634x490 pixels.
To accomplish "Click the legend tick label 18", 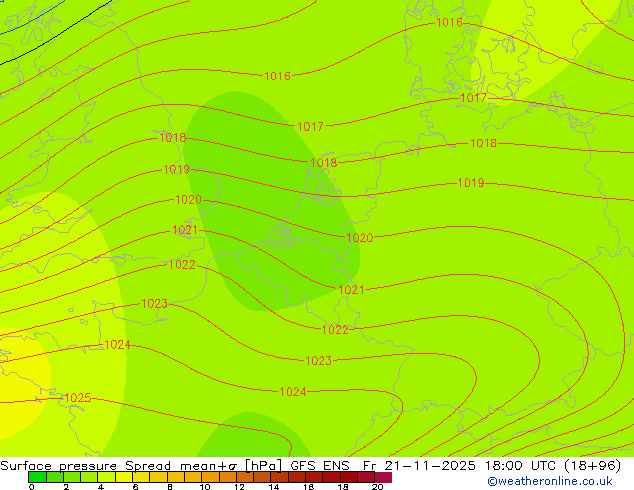I will [343, 487].
